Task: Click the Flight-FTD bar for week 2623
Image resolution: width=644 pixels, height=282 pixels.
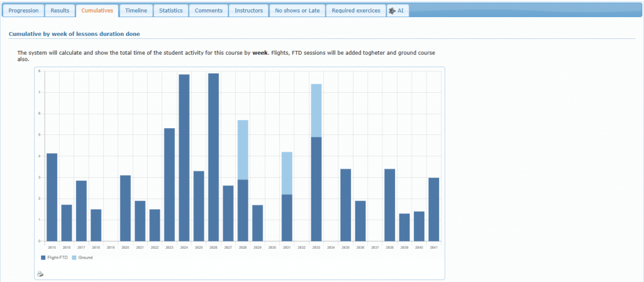Action: (169, 185)
